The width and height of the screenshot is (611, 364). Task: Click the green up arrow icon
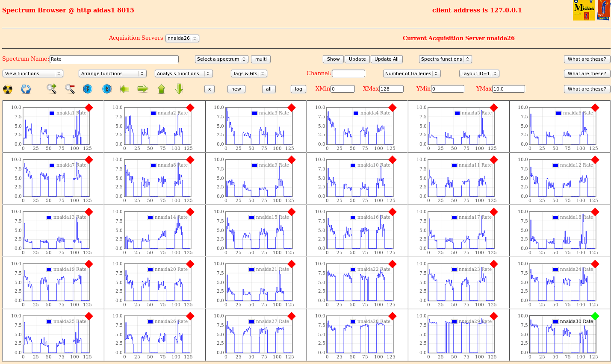(x=161, y=89)
